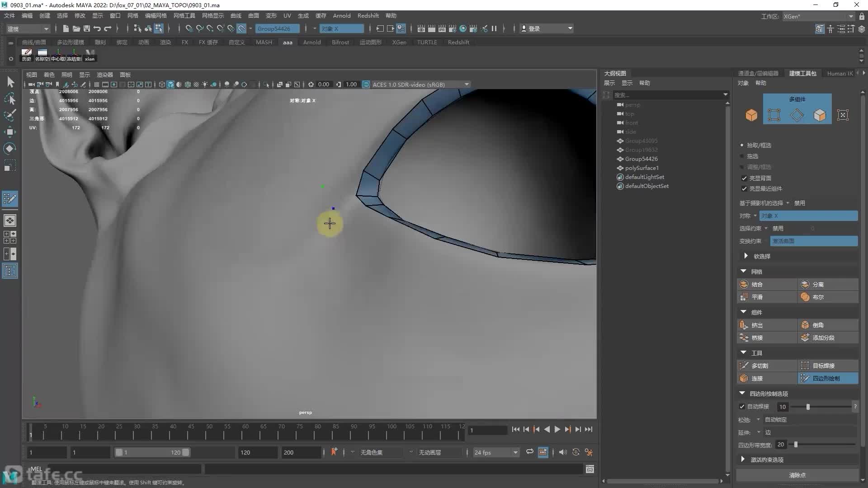The width and height of the screenshot is (868, 488).
Task: Collapse the 网格 mesh section
Action: [x=743, y=271]
